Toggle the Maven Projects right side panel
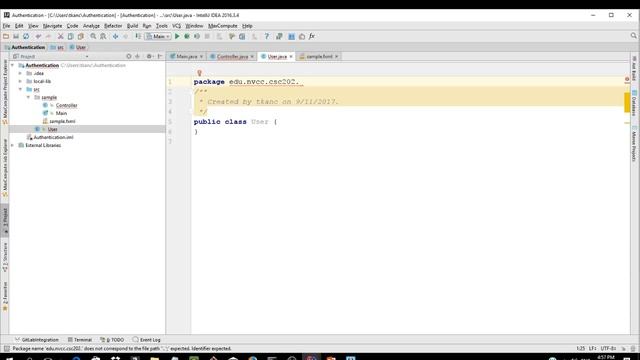This screenshot has height=360, width=640. (634, 144)
